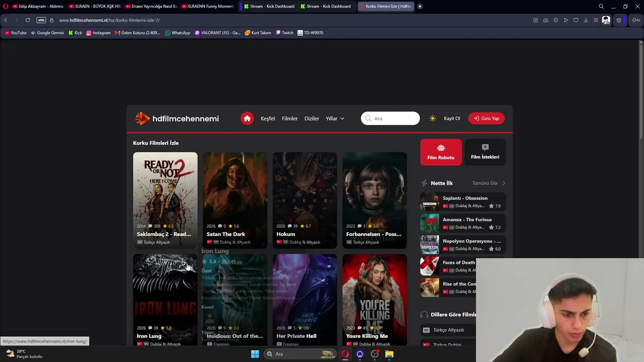This screenshot has width=644, height=362.
Task: Open the Her Private Hell movie poster
Action: [305, 300]
